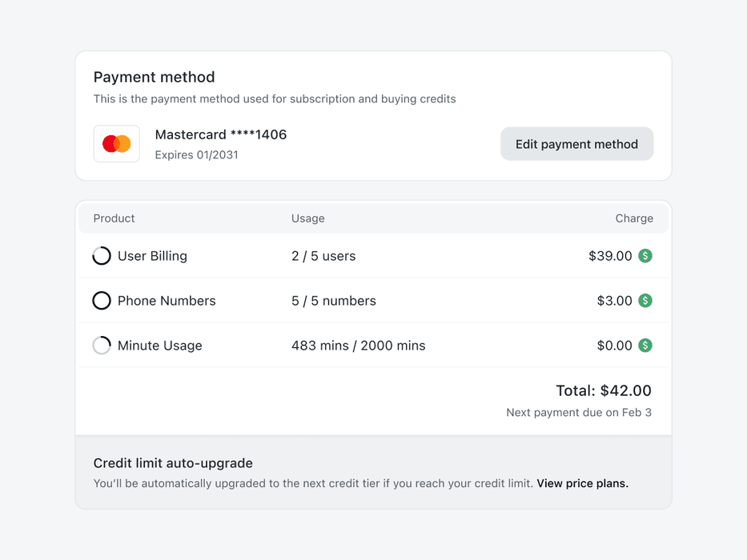747x560 pixels.
Task: Click the Minute Usage progress ring icon
Action: point(102,346)
